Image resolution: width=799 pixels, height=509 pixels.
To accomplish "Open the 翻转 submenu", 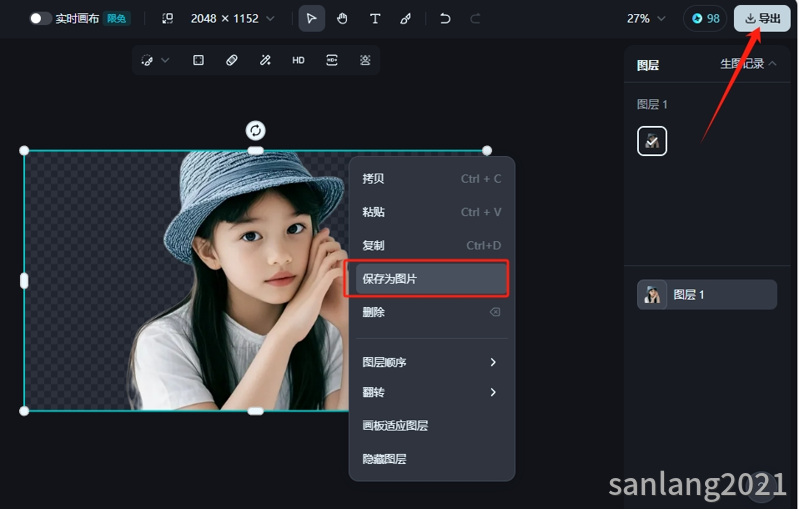I will click(x=432, y=392).
